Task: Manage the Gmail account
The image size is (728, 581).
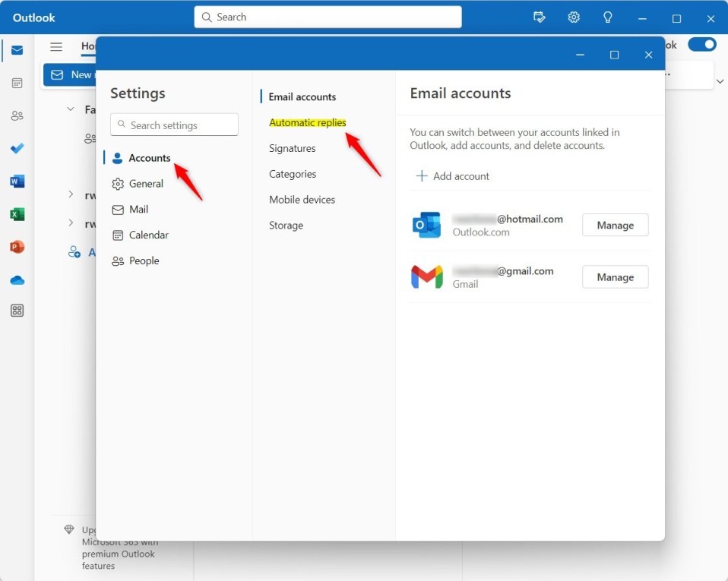Action: pyautogui.click(x=615, y=276)
